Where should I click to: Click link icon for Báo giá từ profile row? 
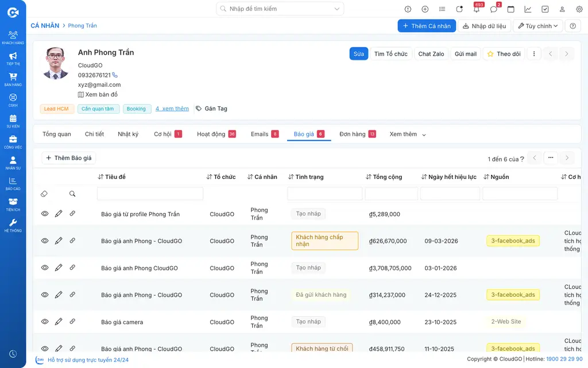72,214
